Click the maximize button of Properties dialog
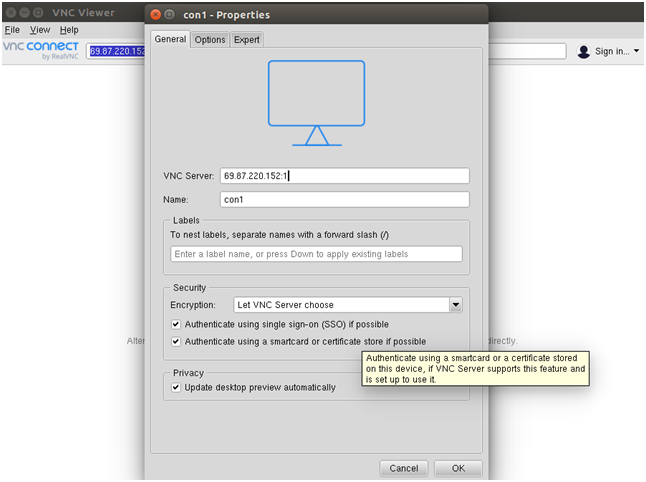The height and width of the screenshot is (482, 646). (169, 15)
